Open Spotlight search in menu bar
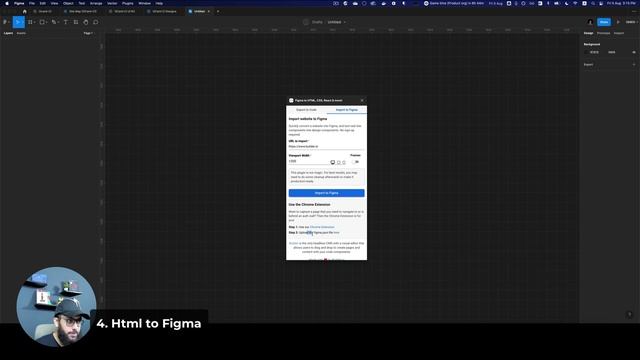The width and height of the screenshot is (640, 360). pos(593,3)
